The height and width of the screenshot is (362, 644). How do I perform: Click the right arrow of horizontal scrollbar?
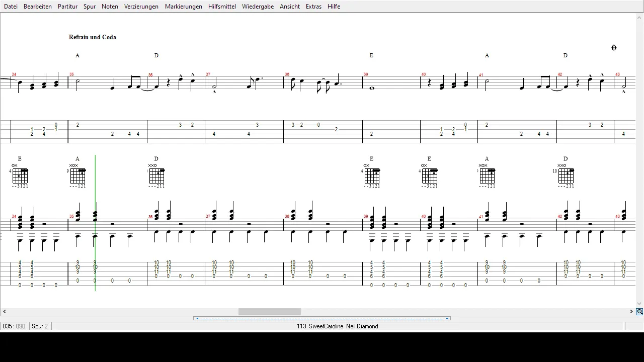[631, 312]
